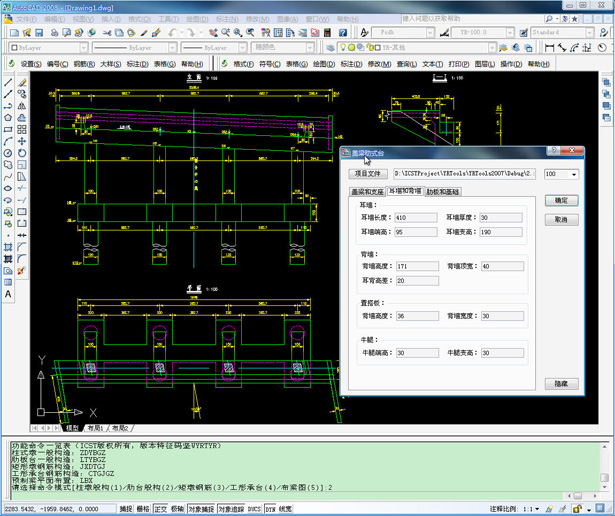
Task: Click the 隐藏 button in dialog
Action: pos(561,384)
